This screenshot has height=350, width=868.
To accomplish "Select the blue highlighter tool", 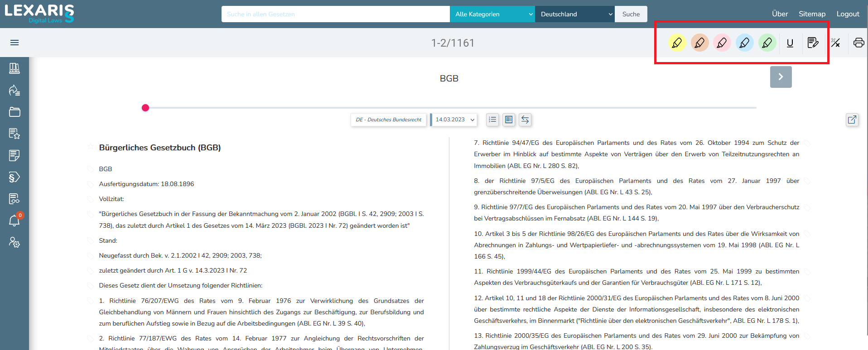I will [x=744, y=43].
